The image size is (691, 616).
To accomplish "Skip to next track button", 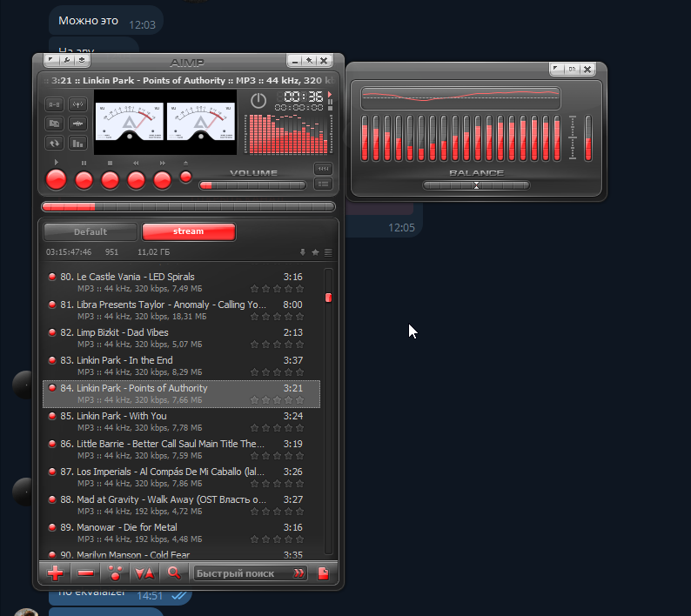I will [x=162, y=180].
